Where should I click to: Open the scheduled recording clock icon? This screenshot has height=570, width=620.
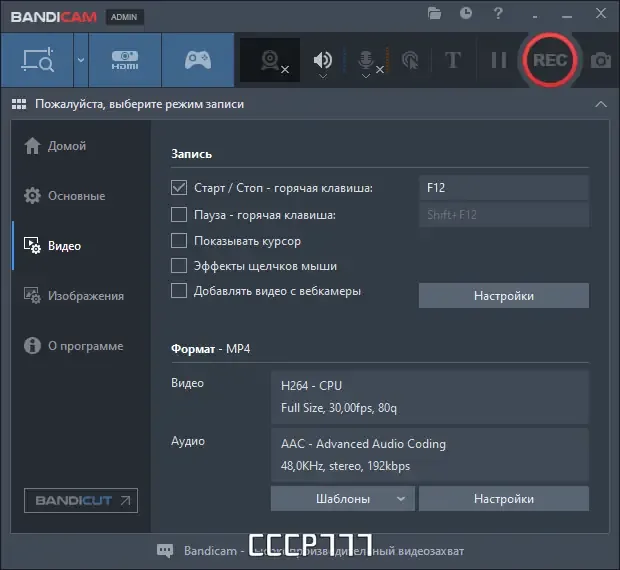(466, 13)
